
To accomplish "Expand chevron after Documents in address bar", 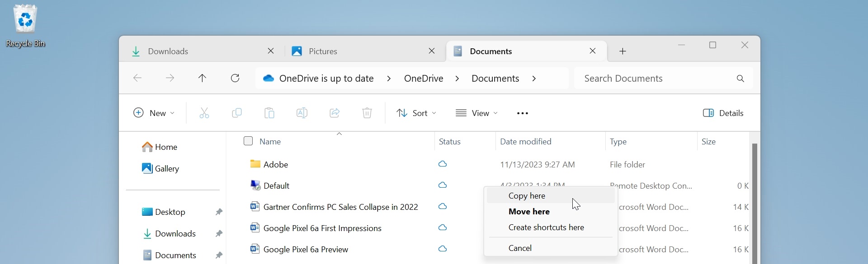I will click(x=534, y=79).
